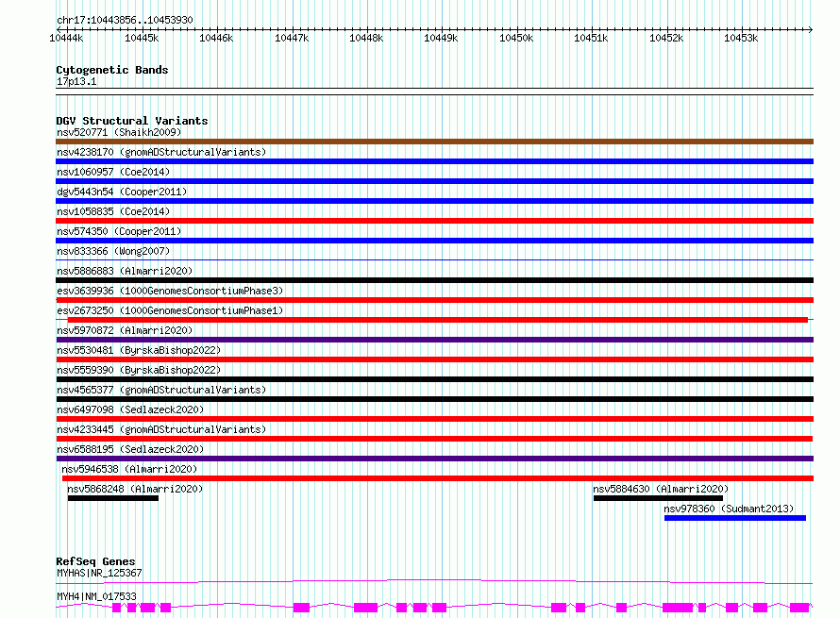Click the 10446k ruler tick label
Image resolution: width=840 pixels, height=618 pixels.
pos(216,38)
